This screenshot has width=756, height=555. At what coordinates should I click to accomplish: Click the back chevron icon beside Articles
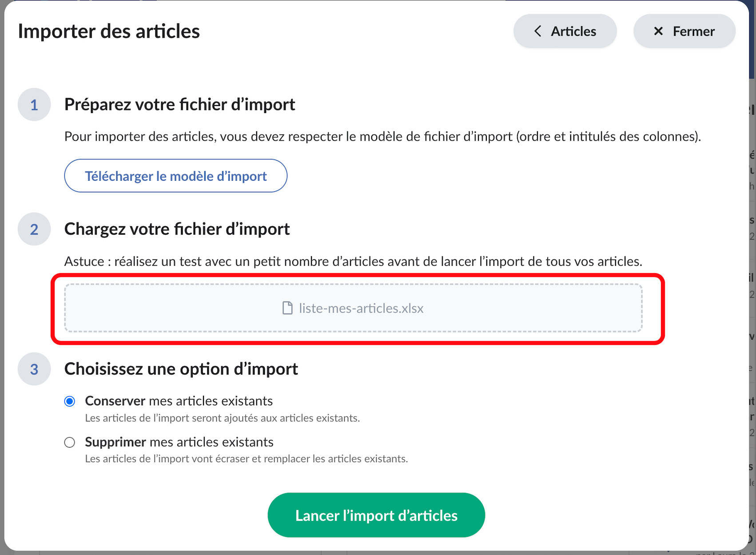tap(537, 31)
